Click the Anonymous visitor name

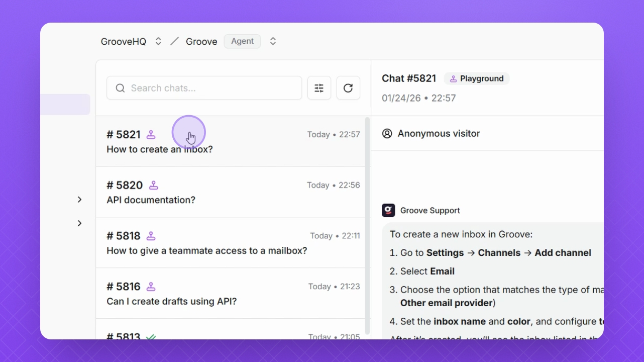tap(439, 133)
